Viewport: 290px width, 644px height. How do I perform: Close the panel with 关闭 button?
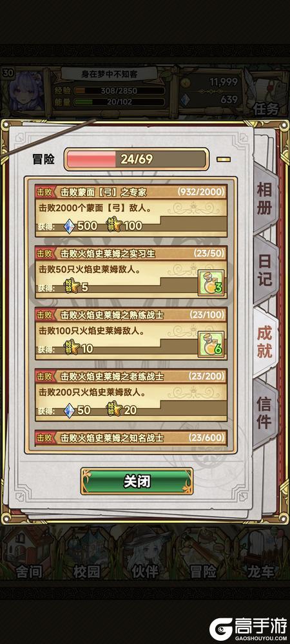click(137, 481)
